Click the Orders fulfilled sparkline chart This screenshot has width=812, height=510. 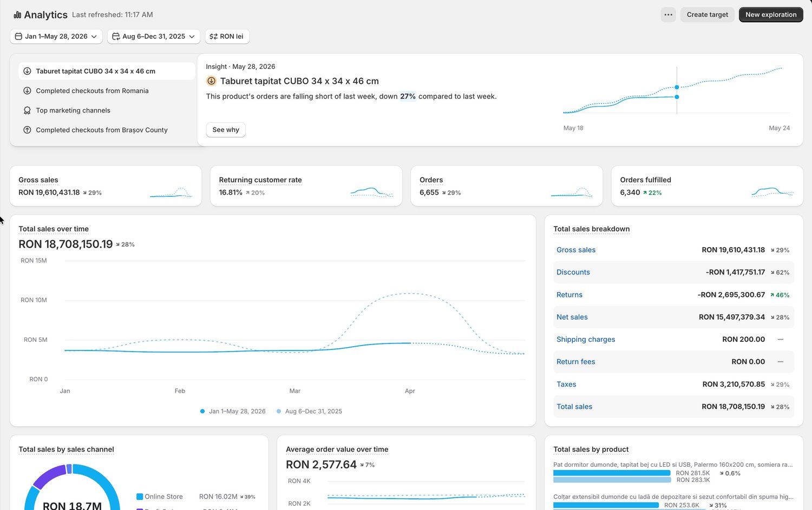[x=772, y=192]
